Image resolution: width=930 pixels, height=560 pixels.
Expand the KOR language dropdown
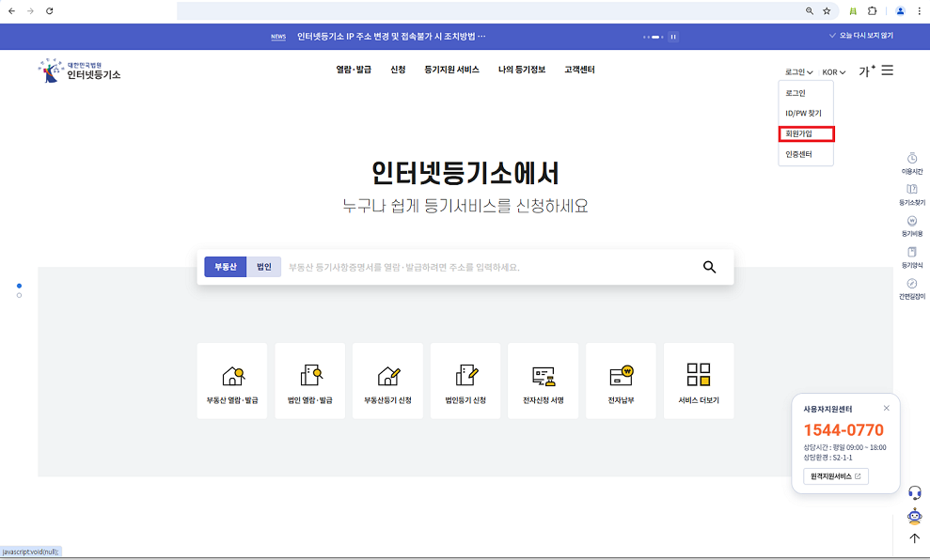coord(834,71)
